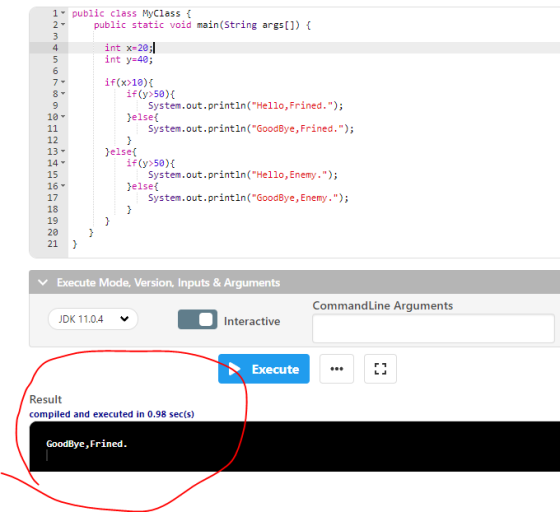Viewport: 560px width, 512px height.
Task: Fold the else block at line 10
Action: pyautogui.click(x=63, y=117)
